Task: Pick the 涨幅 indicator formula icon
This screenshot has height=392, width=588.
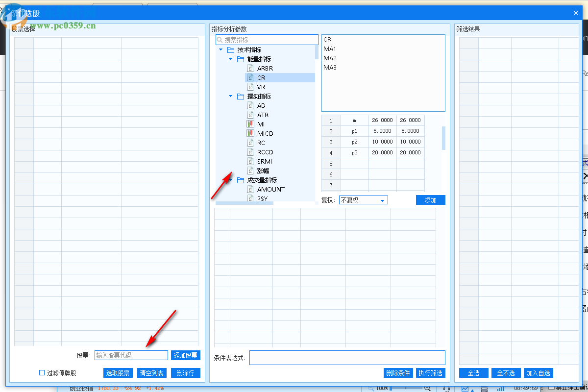Action: tap(250, 171)
